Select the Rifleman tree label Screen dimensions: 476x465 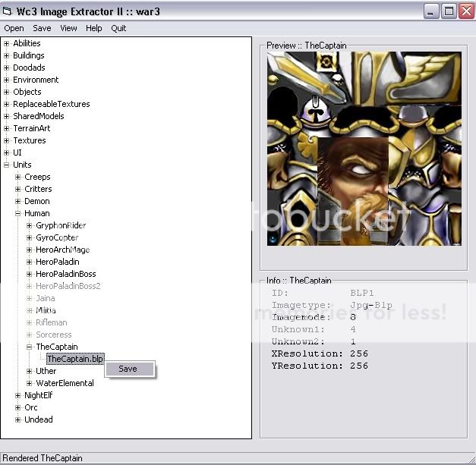tap(52, 322)
